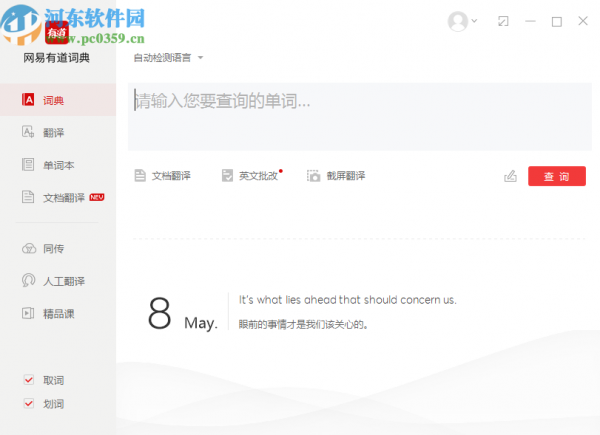
Task: Click the translation 眼前的事情才是我们该关心的
Action: pyautogui.click(x=303, y=324)
